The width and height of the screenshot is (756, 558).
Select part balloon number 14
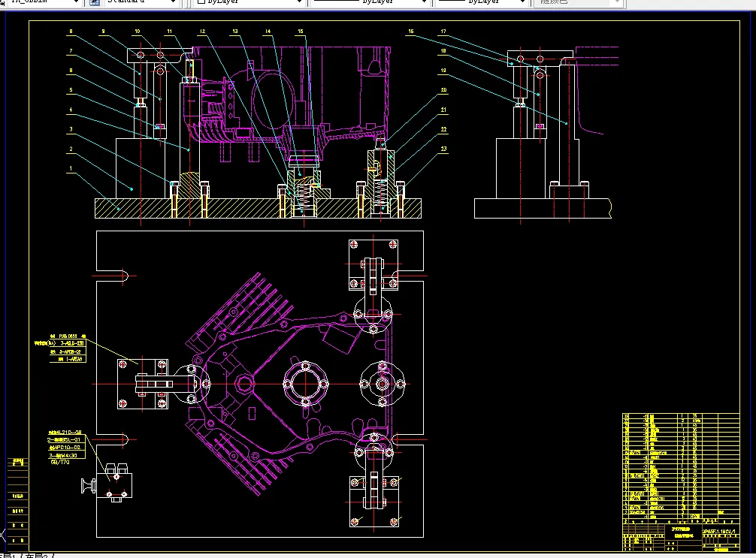point(268,32)
